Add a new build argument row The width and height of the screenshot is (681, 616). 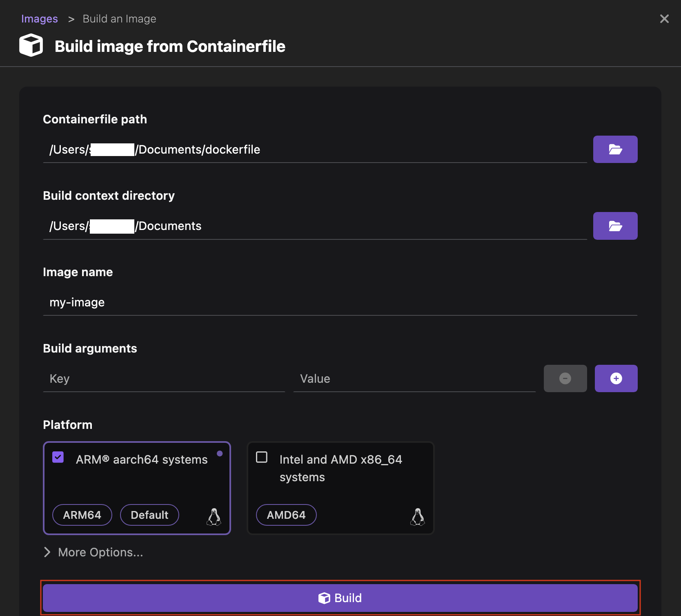tap(616, 378)
